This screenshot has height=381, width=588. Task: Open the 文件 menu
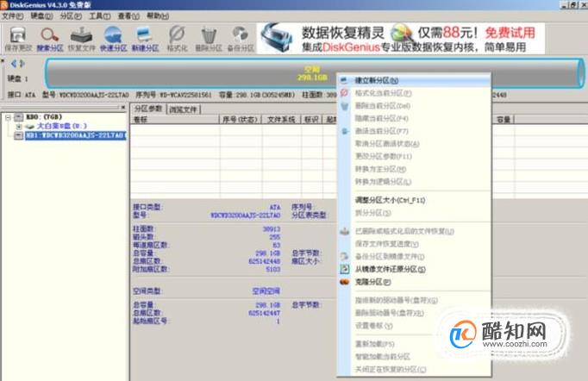12,16
